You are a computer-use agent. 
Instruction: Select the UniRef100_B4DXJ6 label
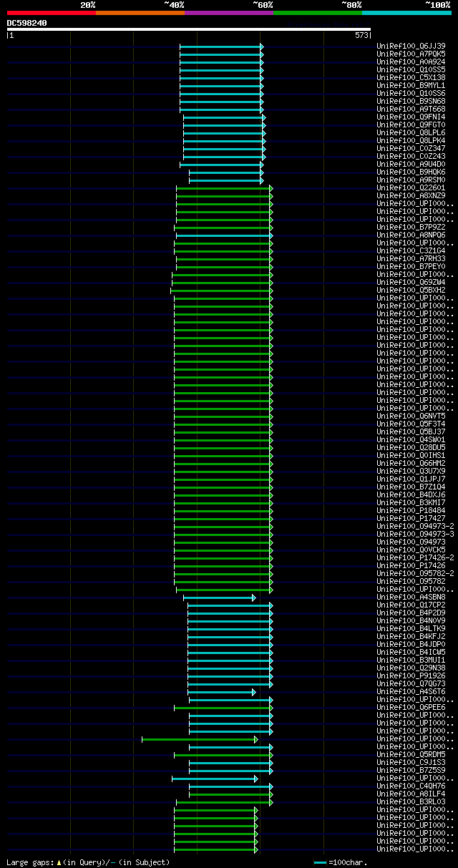point(411,494)
